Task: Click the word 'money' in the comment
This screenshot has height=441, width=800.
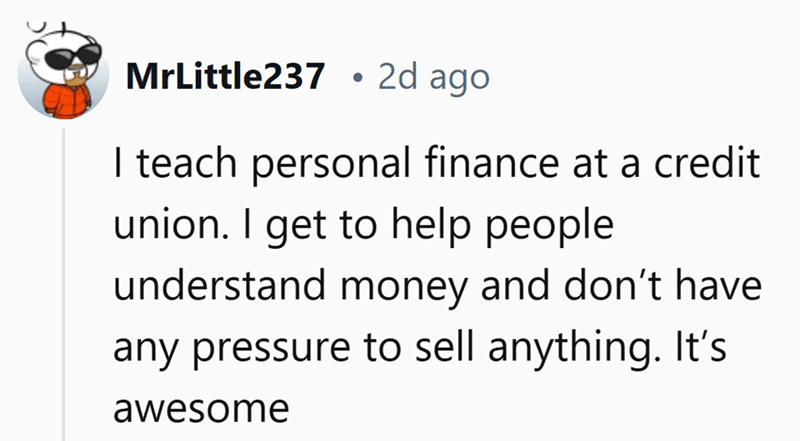Action: [404, 288]
